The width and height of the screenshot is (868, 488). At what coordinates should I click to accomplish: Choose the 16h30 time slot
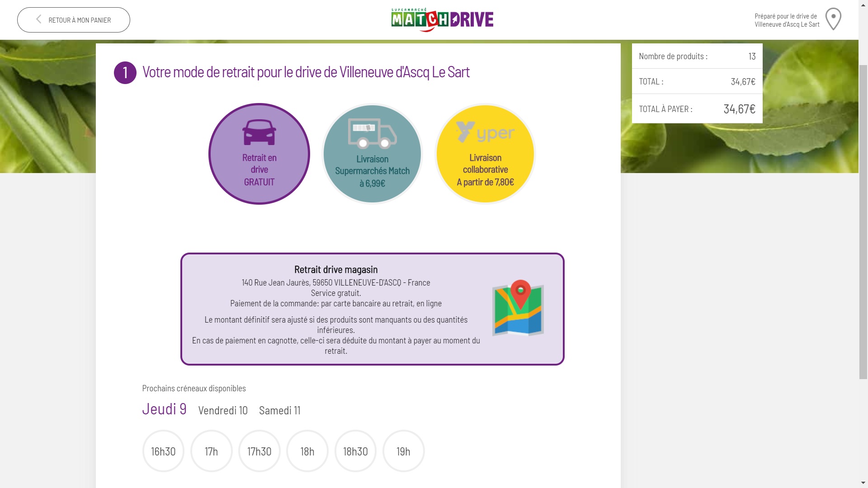(163, 451)
